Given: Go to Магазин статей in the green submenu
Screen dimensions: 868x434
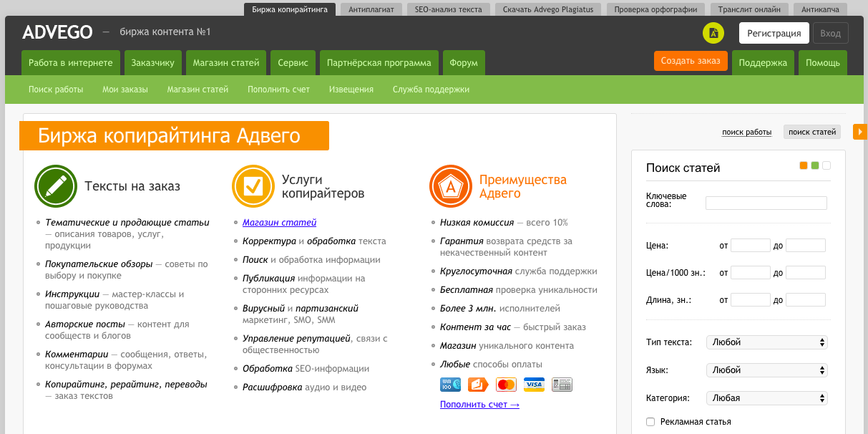Looking at the screenshot, I should (198, 90).
